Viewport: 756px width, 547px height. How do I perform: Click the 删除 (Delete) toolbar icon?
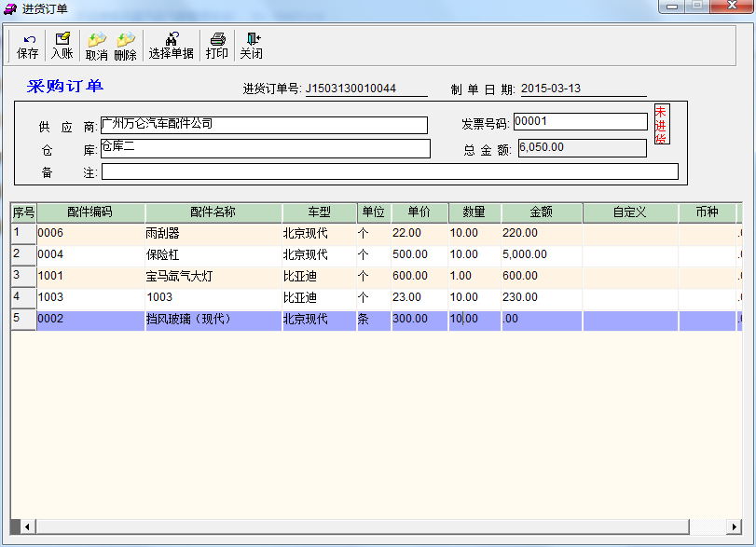click(x=125, y=47)
